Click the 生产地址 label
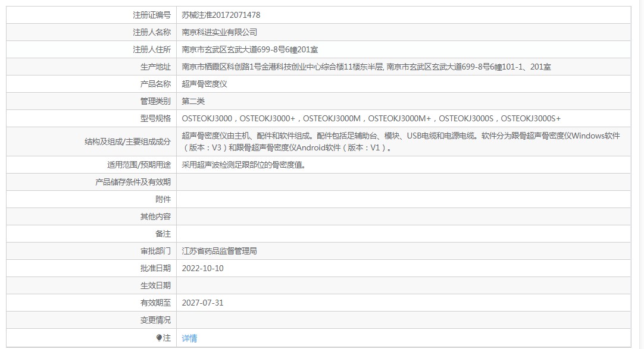The width and height of the screenshot is (644, 349). click(x=155, y=67)
